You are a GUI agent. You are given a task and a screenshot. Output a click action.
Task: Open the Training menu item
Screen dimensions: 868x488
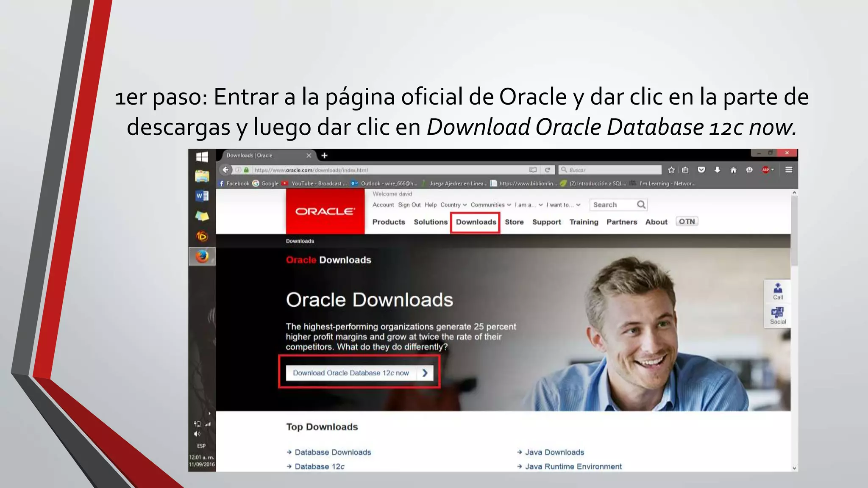[584, 222]
